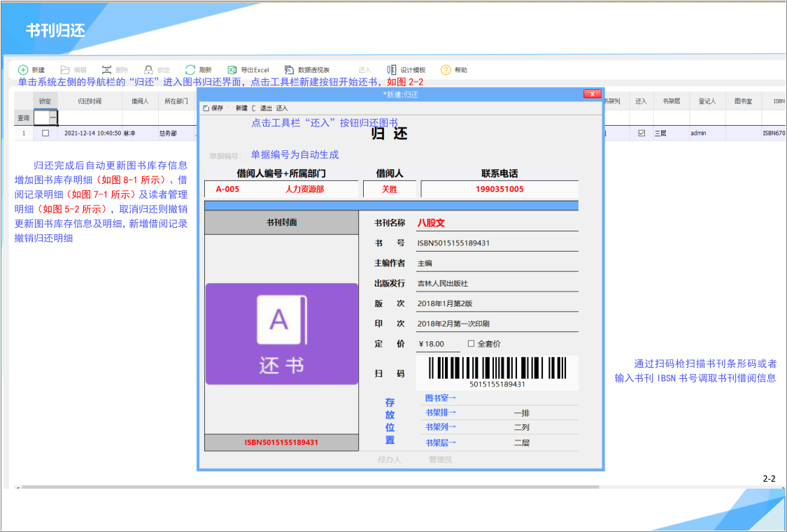Click 新建 in the 归还 dialog toolbar
The width and height of the screenshot is (787, 532).
pos(241,108)
